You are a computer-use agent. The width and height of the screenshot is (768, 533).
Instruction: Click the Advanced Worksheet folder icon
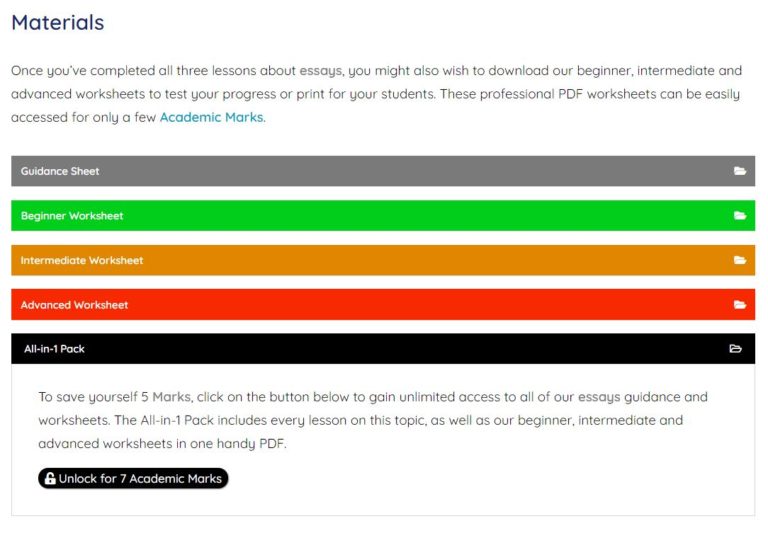[x=740, y=305]
